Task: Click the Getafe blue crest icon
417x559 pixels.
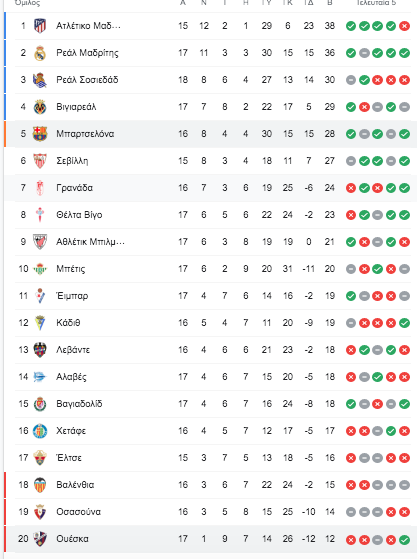Action: tap(40, 431)
